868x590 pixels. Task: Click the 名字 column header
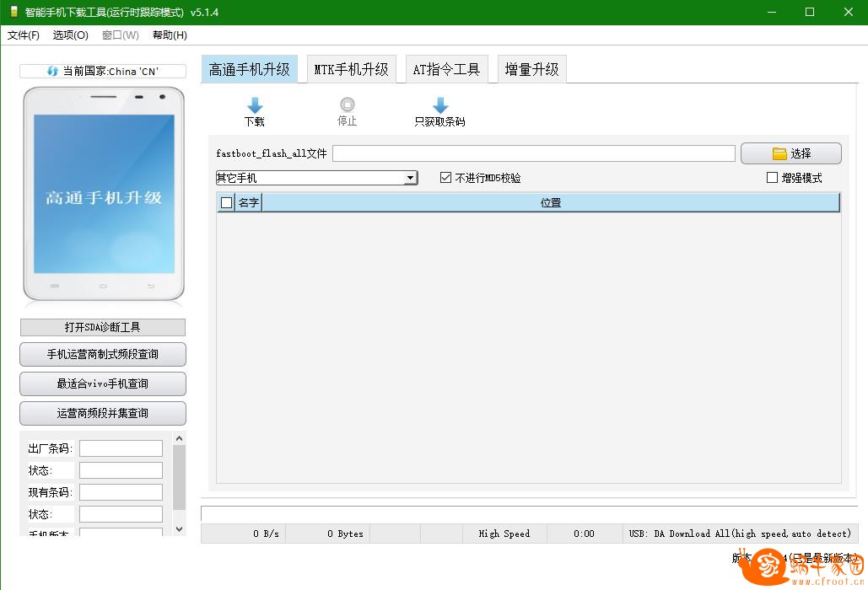click(249, 202)
